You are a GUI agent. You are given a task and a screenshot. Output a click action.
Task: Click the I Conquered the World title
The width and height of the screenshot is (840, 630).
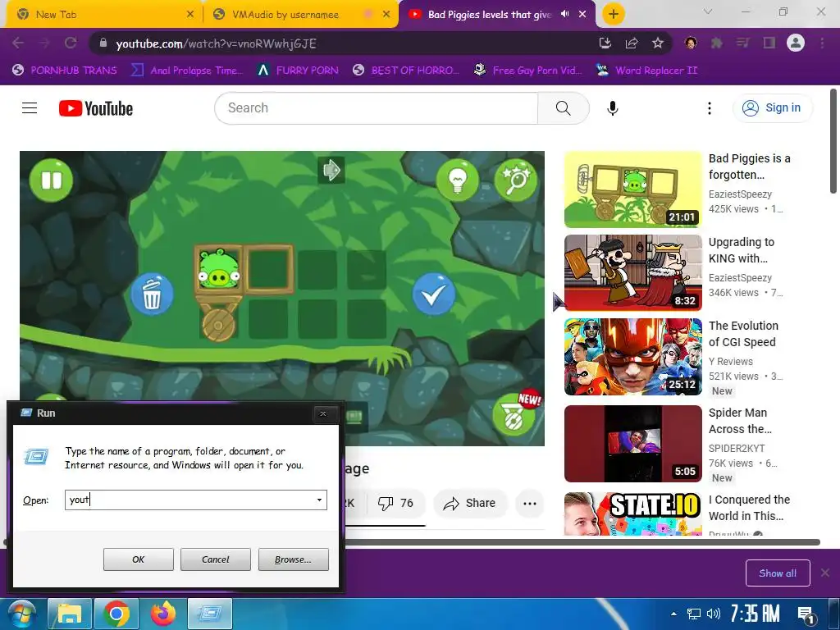pos(750,508)
